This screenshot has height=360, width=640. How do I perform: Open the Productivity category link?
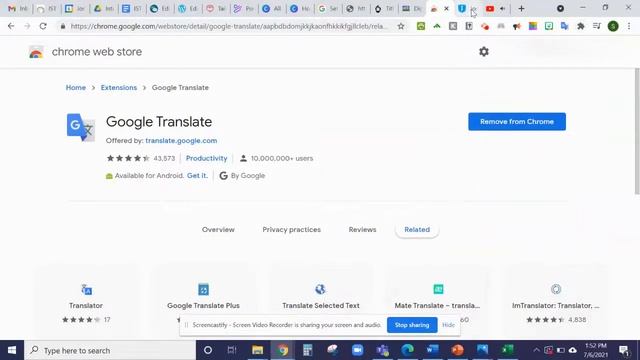pos(207,158)
